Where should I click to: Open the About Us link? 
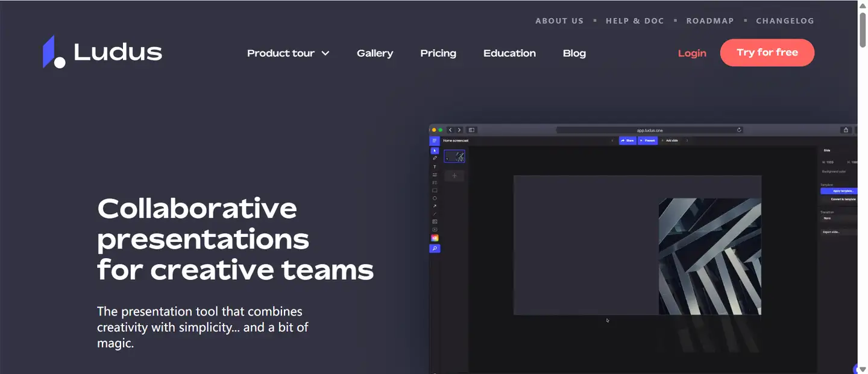point(559,21)
